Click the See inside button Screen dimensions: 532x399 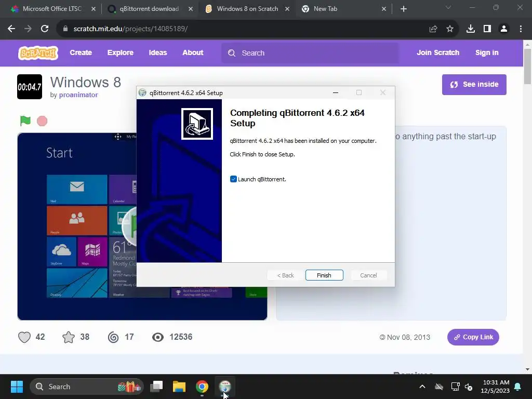click(474, 85)
